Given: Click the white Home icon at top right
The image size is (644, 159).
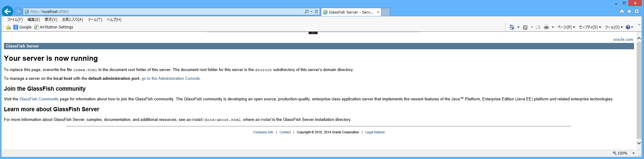Looking at the screenshot, I should [622, 11].
